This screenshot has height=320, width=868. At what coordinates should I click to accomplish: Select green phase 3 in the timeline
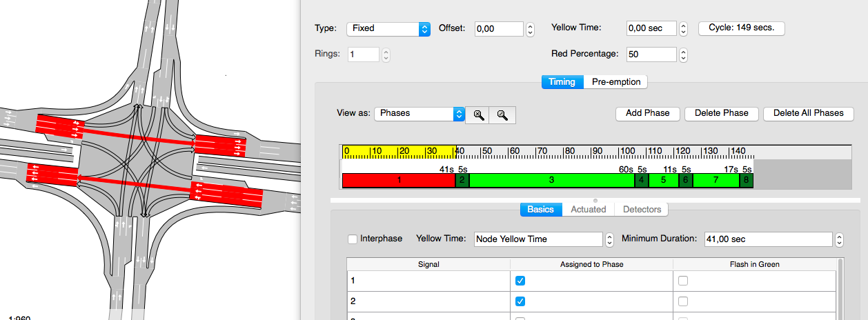click(x=551, y=181)
